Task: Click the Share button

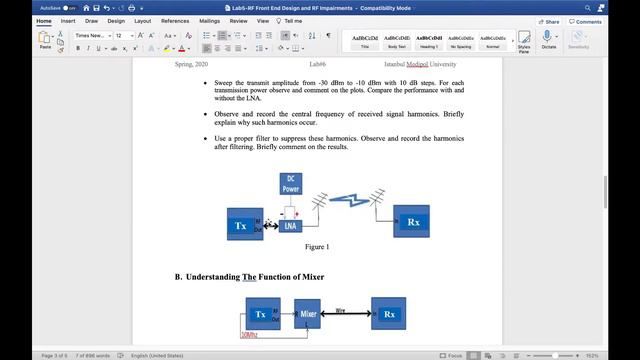Action: click(x=549, y=22)
